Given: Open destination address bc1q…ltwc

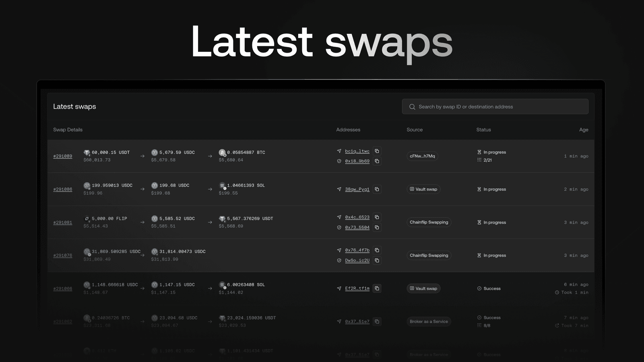Looking at the screenshot, I should [357, 151].
